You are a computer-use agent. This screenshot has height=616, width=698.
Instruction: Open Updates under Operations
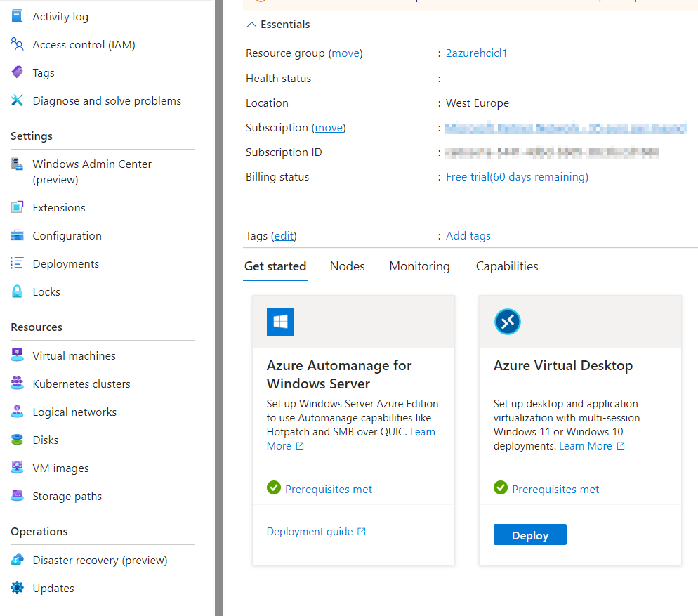click(x=53, y=588)
